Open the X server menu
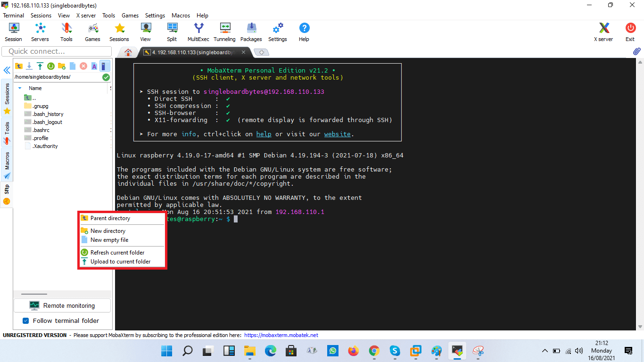This screenshot has width=644, height=362. 86,16
